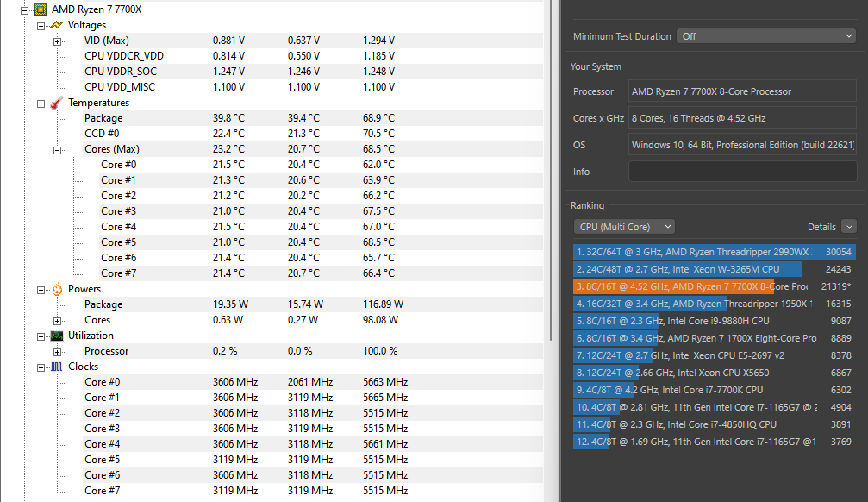Select the Xeon X5650 ranking entry
The image size is (868, 502).
coord(715,373)
